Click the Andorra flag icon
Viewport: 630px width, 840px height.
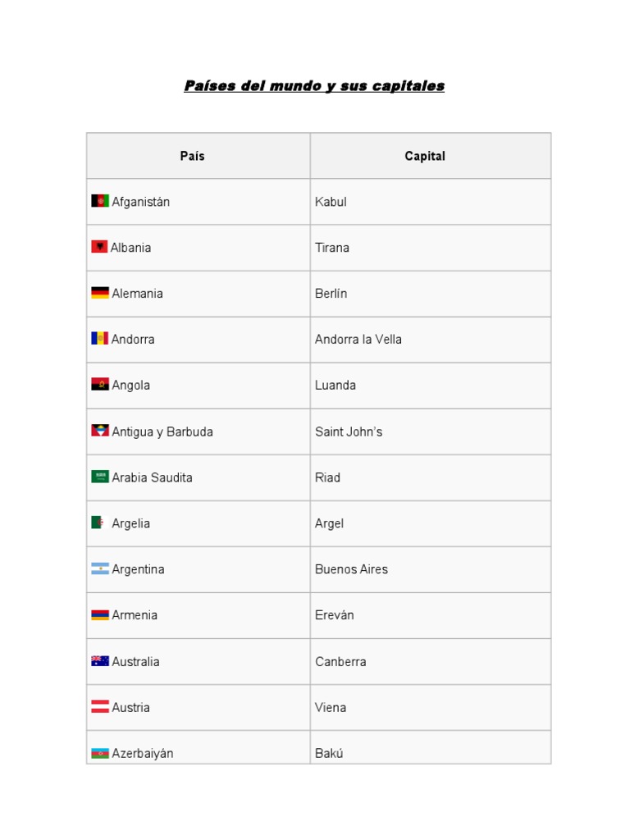coord(99,339)
